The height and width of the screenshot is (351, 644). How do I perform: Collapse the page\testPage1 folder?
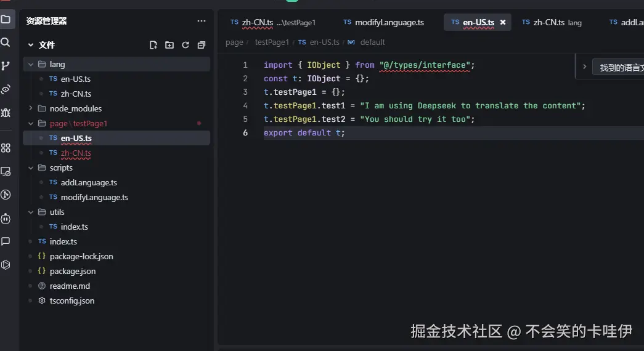(31, 124)
